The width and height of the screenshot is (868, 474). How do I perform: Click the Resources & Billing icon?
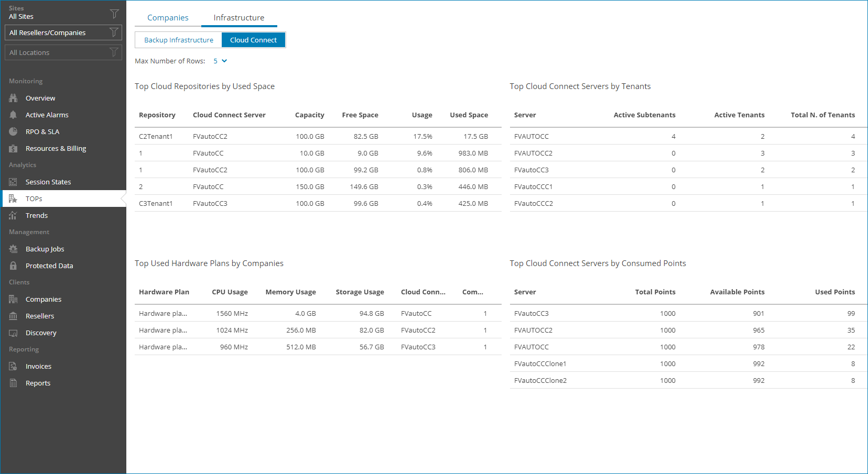click(13, 148)
